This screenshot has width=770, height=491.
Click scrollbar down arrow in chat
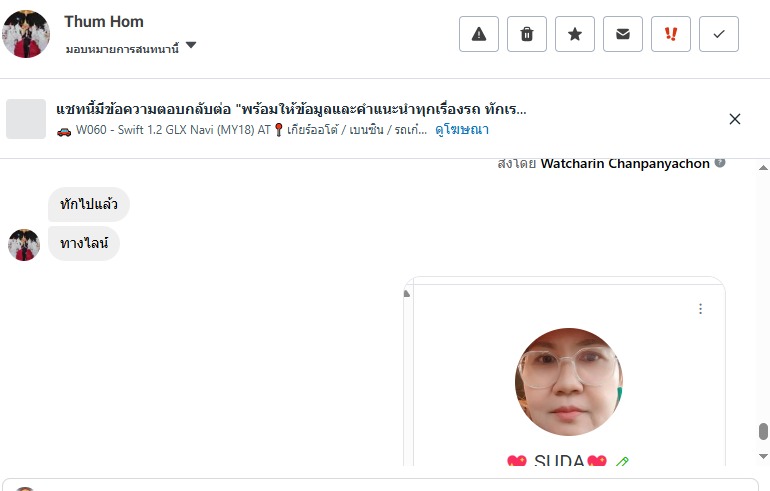[763, 456]
